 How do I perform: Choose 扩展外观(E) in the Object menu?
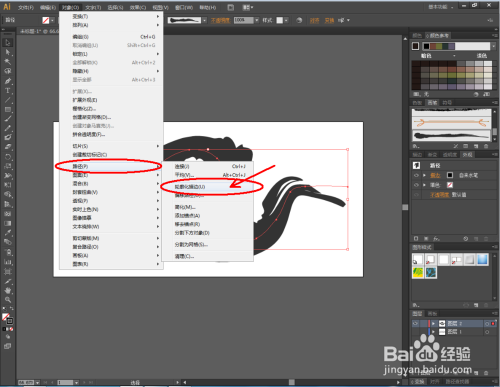(x=85, y=100)
